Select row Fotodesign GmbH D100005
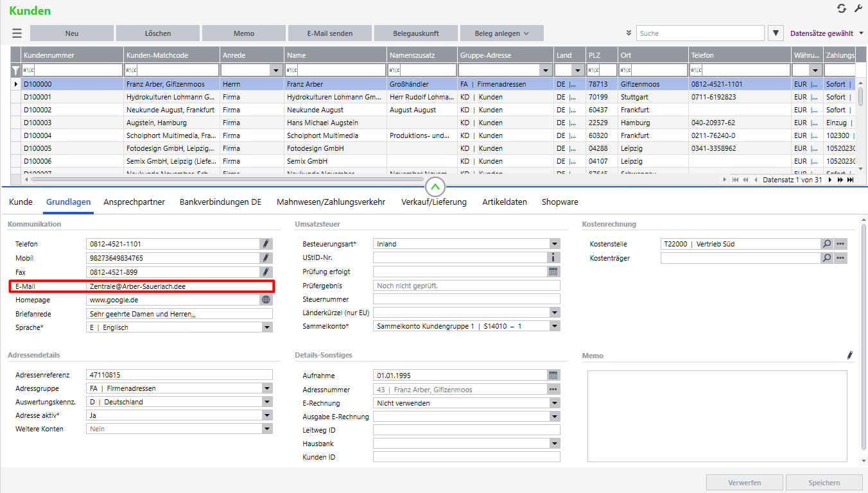 (x=434, y=148)
